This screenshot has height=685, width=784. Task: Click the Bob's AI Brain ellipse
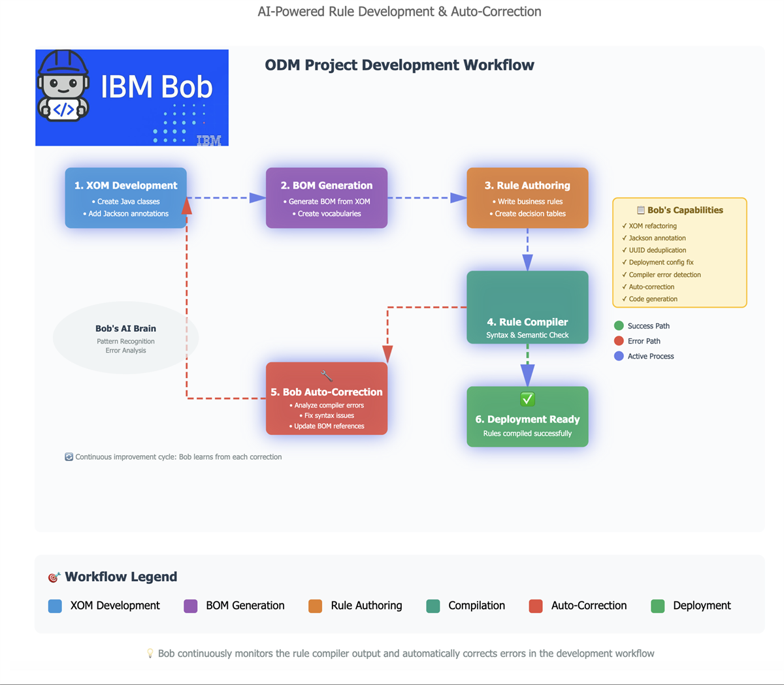(x=125, y=338)
